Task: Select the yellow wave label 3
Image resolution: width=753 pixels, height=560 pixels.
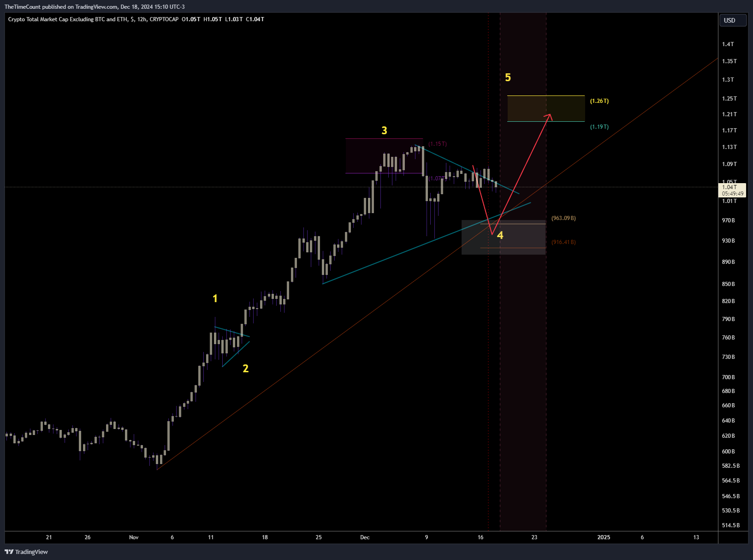Action: tap(384, 131)
